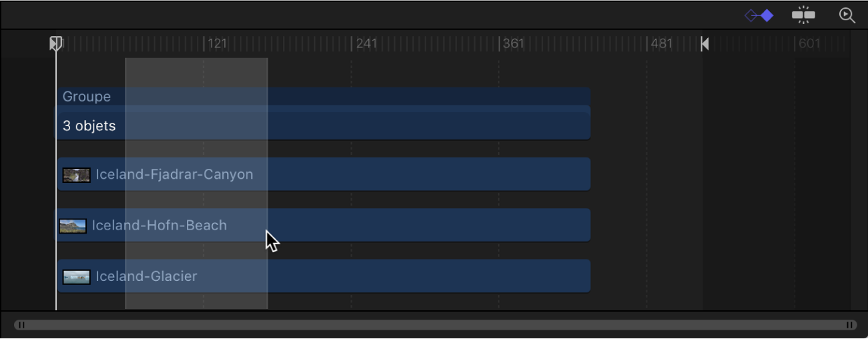Viewport: 868px width, 339px height.
Task: Click the left handle of zoom scrollbar
Action: 21,325
